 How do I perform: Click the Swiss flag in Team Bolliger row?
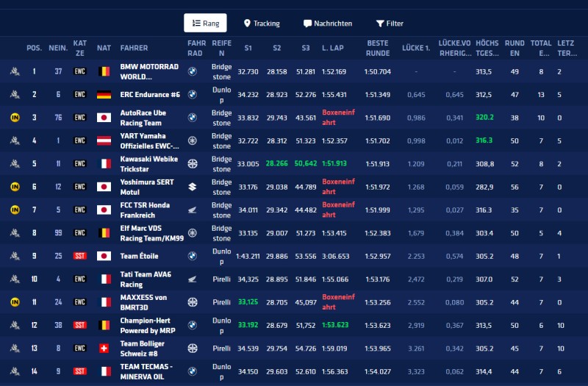pyautogui.click(x=104, y=348)
